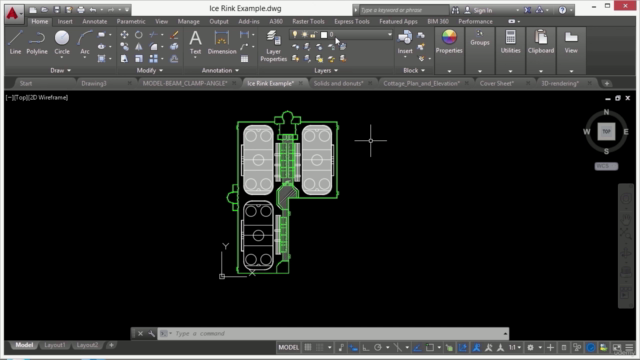The height and width of the screenshot is (360, 640).
Task: Open the Insert ribbon tab
Action: [x=65, y=21]
